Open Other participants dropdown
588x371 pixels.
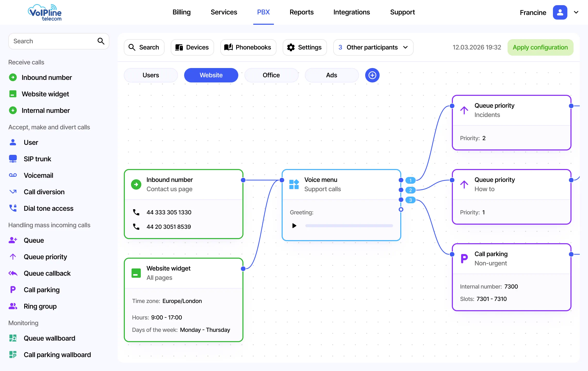373,47
